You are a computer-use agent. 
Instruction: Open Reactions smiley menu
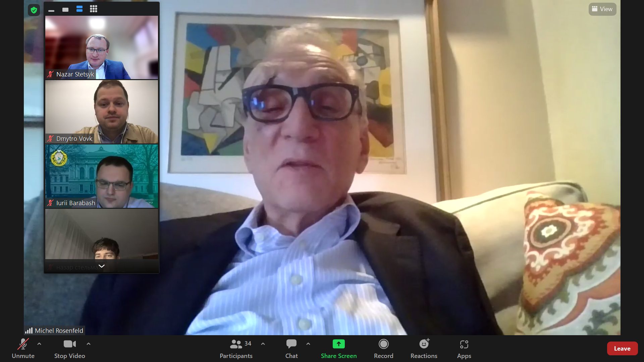pos(424,349)
